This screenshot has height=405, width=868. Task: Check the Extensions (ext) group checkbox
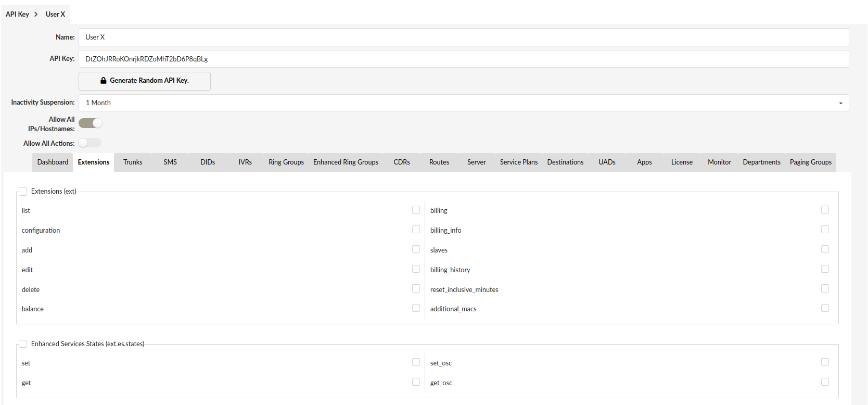(x=23, y=192)
